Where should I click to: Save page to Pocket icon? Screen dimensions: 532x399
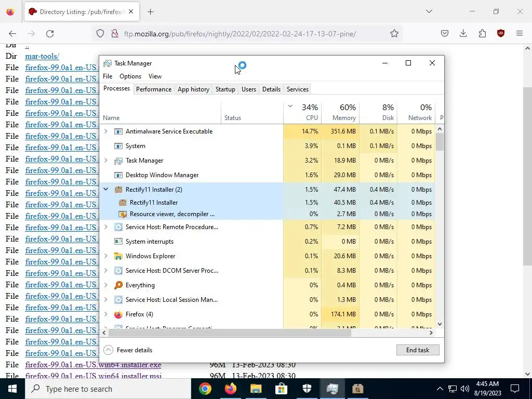point(445,33)
